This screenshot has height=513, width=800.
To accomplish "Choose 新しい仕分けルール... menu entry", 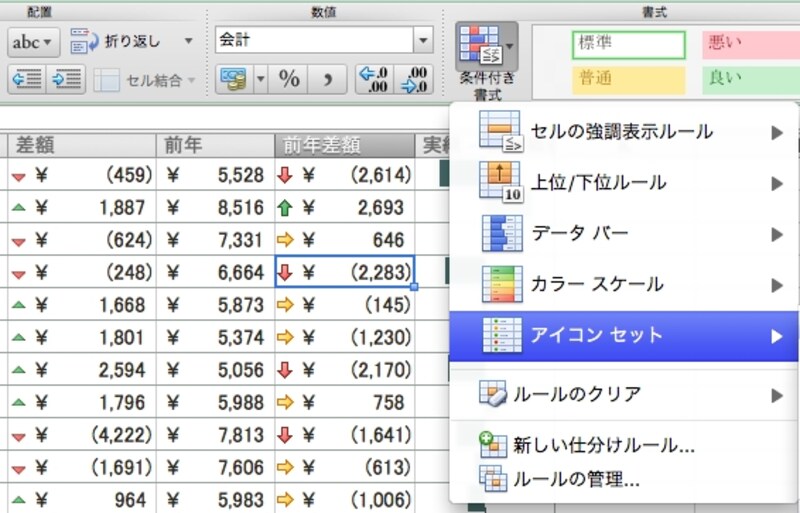I will 623,445.
